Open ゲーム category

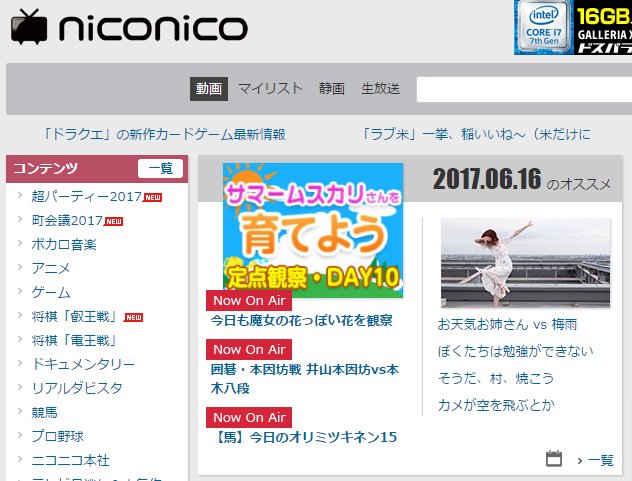[x=51, y=292]
